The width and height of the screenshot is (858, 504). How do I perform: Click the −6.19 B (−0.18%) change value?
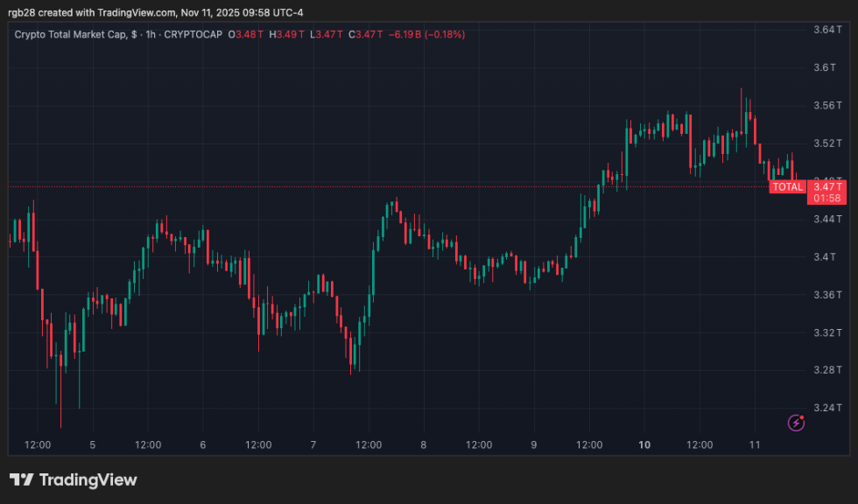[426, 34]
